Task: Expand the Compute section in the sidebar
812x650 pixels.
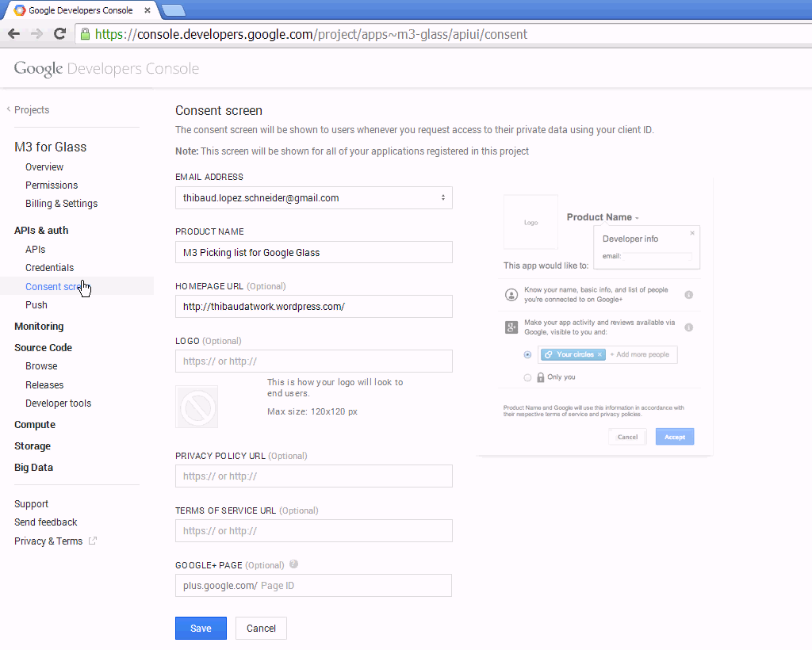Action: [x=35, y=425]
